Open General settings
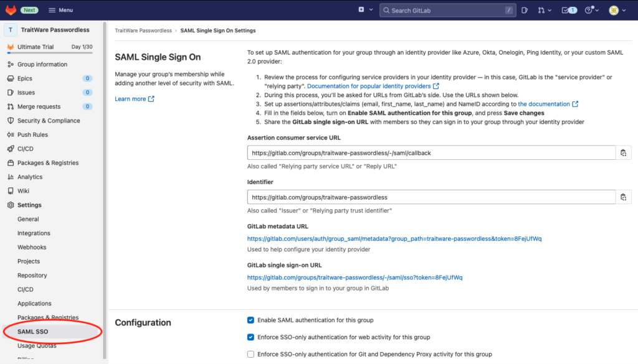 28,219
